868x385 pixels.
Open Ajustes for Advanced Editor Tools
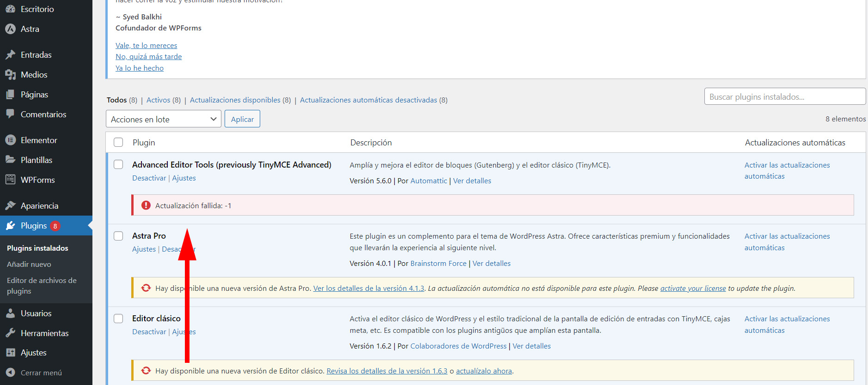point(184,178)
